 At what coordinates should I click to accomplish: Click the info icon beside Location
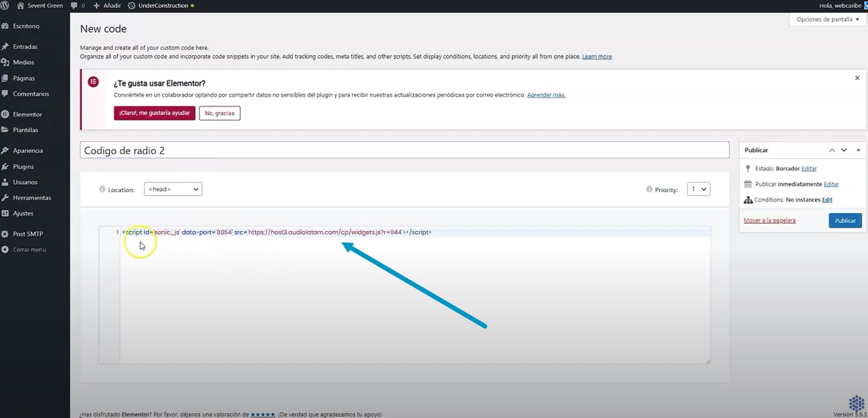[102, 189]
